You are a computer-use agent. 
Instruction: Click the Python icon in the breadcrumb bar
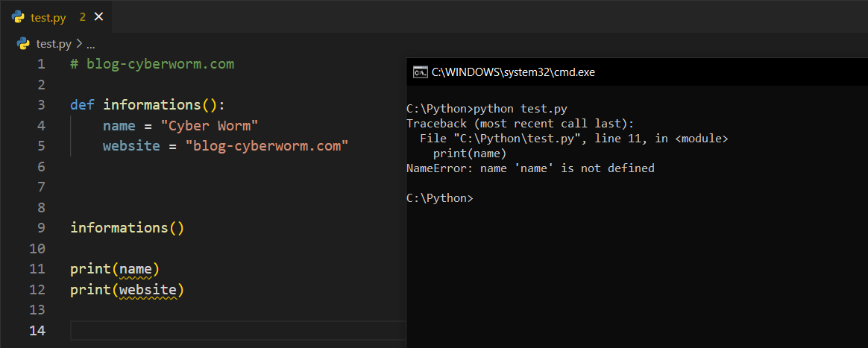24,44
